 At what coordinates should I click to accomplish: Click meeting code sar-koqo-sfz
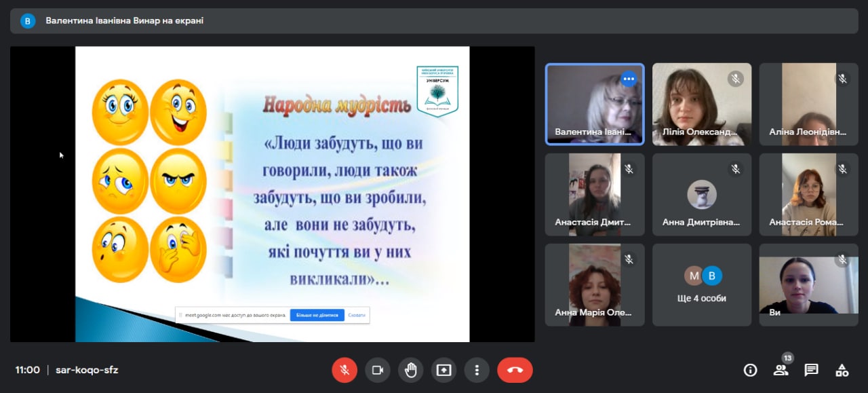87,370
